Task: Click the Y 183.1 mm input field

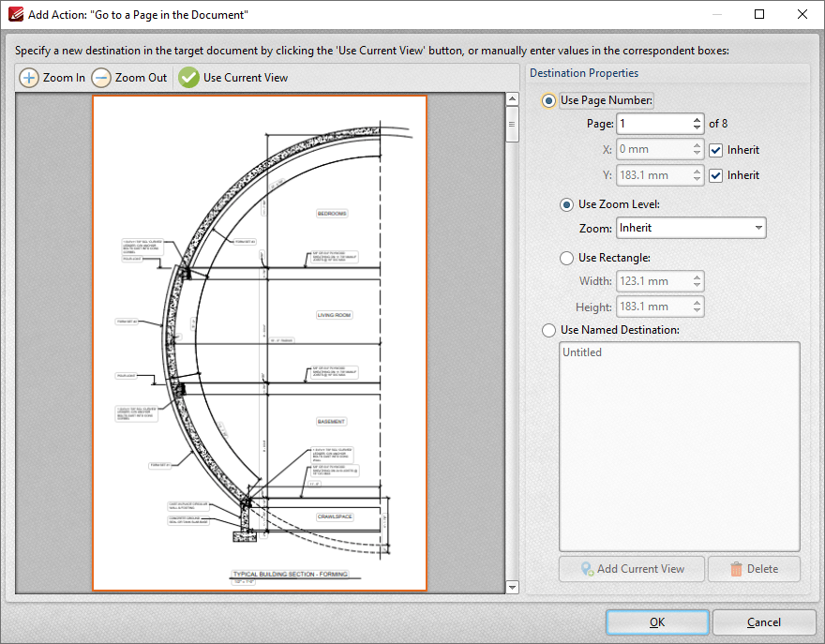Action: tap(653, 175)
